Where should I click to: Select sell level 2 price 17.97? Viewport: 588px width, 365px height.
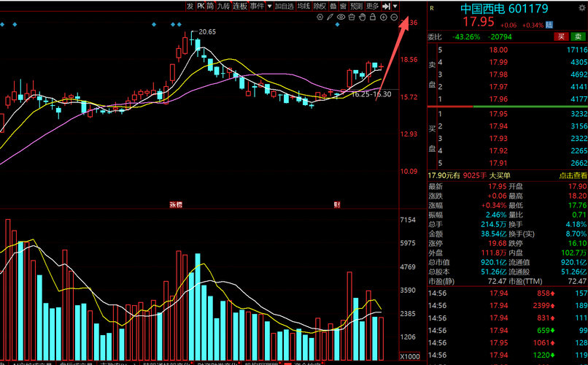point(498,87)
